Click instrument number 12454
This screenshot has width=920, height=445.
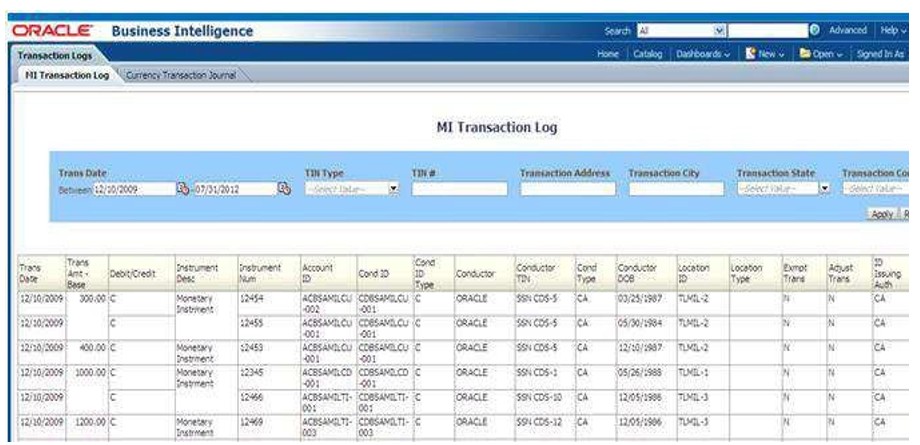click(251, 298)
